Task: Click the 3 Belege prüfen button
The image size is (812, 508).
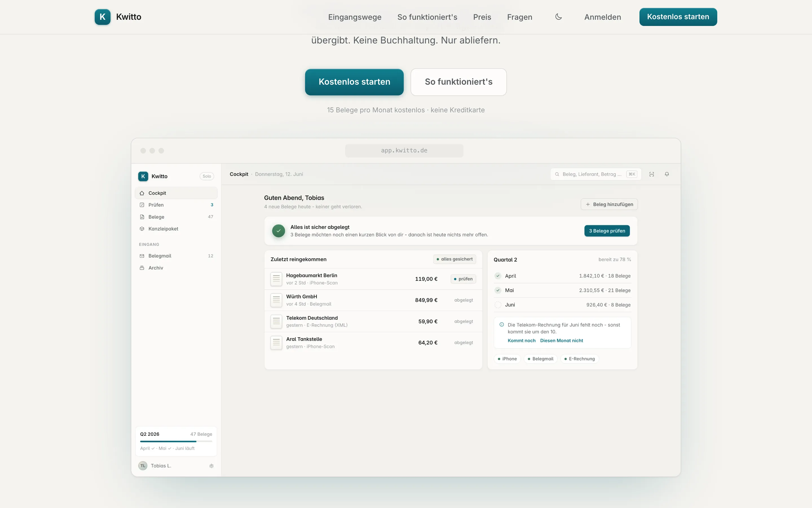Action: pos(607,231)
